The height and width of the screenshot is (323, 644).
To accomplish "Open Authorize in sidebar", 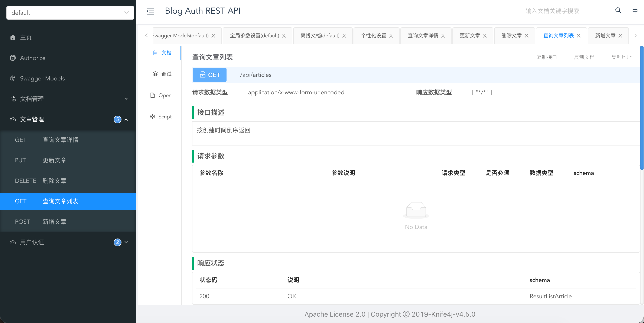I will tap(68, 58).
